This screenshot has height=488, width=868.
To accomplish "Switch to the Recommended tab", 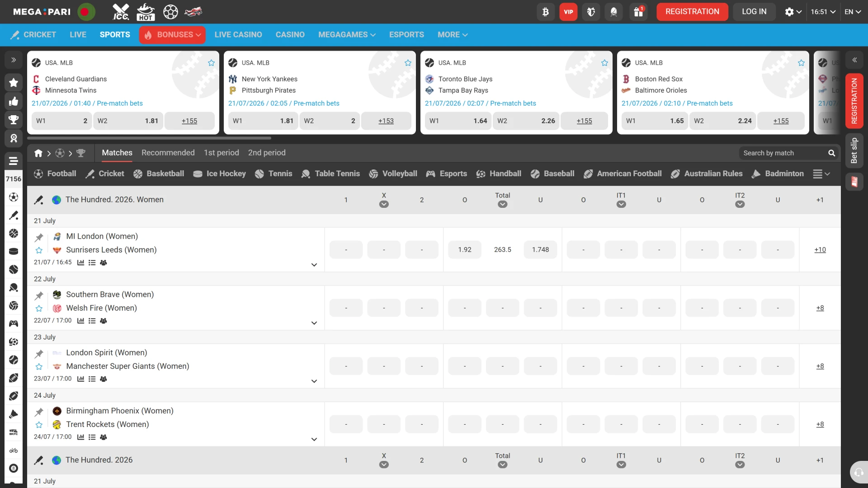I will (x=168, y=153).
